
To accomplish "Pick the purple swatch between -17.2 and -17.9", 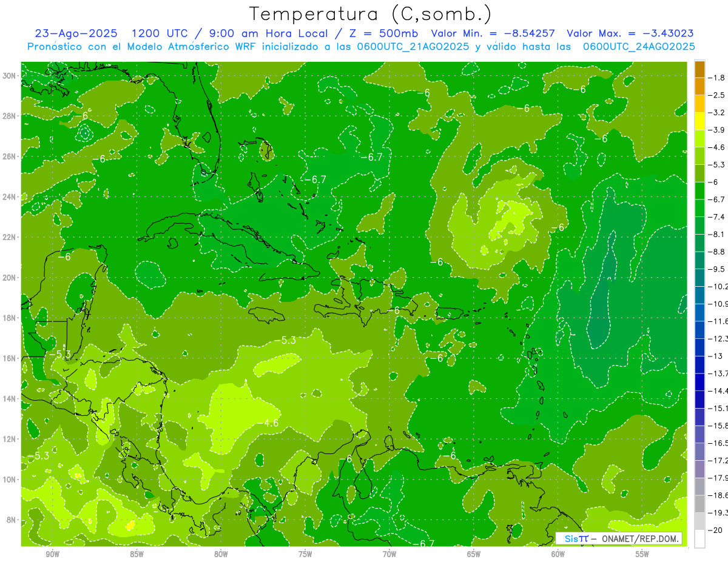I will pos(699,469).
